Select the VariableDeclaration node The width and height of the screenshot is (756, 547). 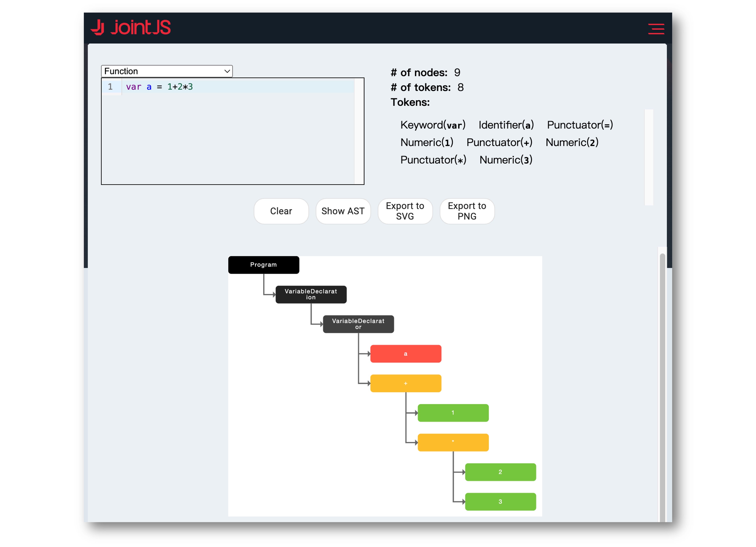(x=311, y=295)
